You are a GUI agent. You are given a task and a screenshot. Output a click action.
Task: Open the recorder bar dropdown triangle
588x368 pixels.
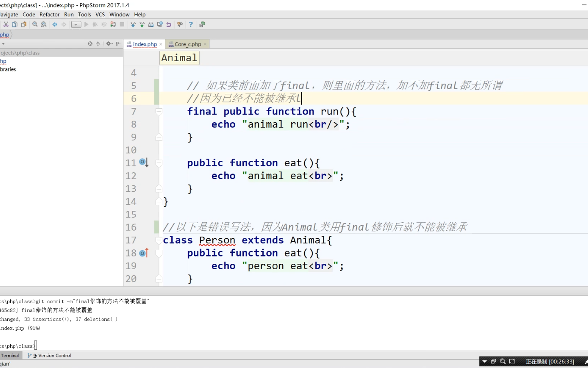coord(484,361)
